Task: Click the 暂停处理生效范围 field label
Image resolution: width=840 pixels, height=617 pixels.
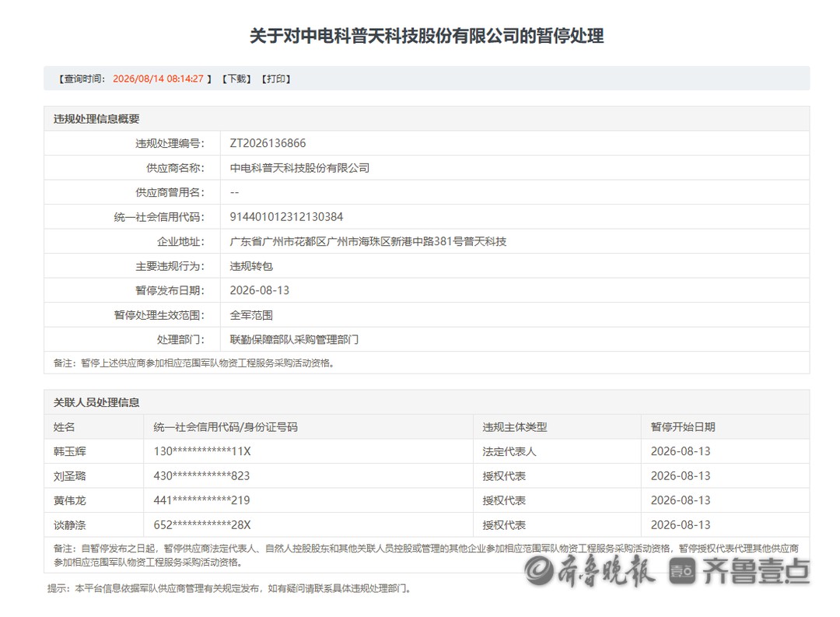Action: [159, 315]
